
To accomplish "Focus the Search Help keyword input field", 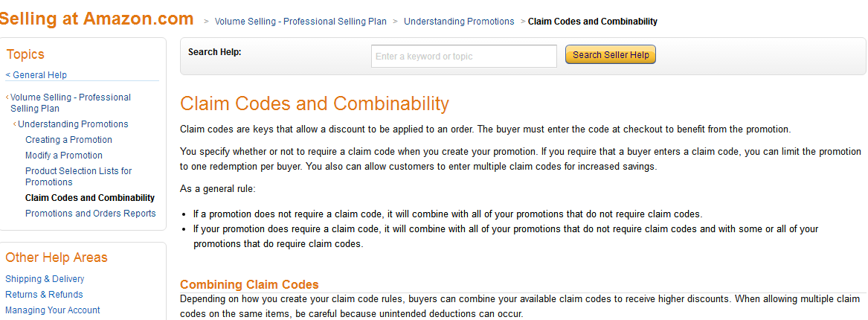I will coord(463,56).
